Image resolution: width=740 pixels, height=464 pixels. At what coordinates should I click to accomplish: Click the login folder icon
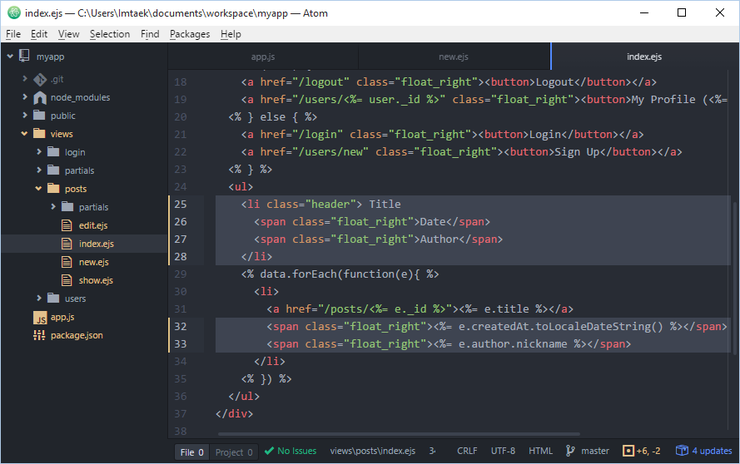pyautogui.click(x=54, y=152)
